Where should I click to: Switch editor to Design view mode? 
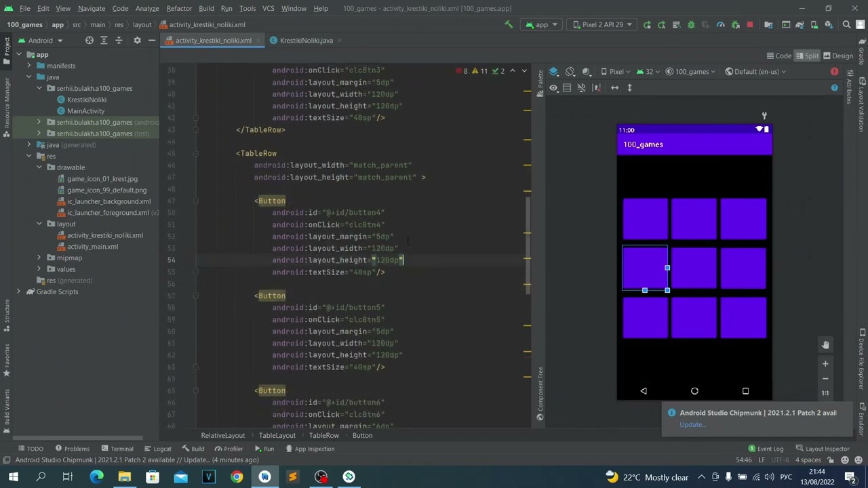(837, 56)
